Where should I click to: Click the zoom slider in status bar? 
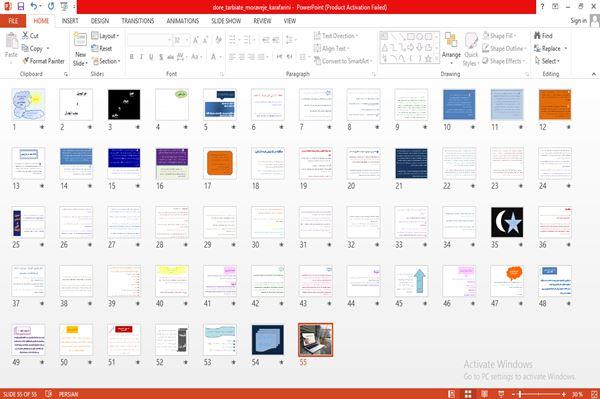(x=539, y=394)
